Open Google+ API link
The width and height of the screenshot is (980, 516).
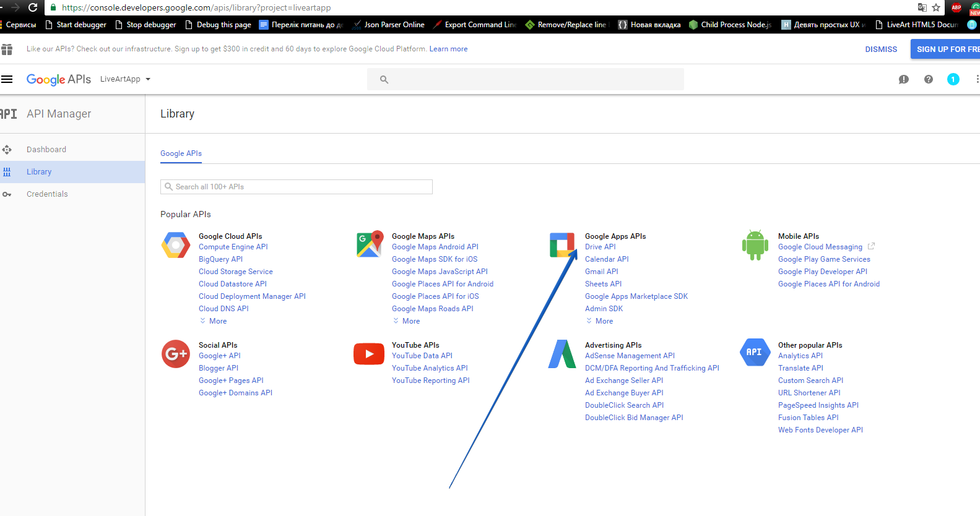(220, 356)
